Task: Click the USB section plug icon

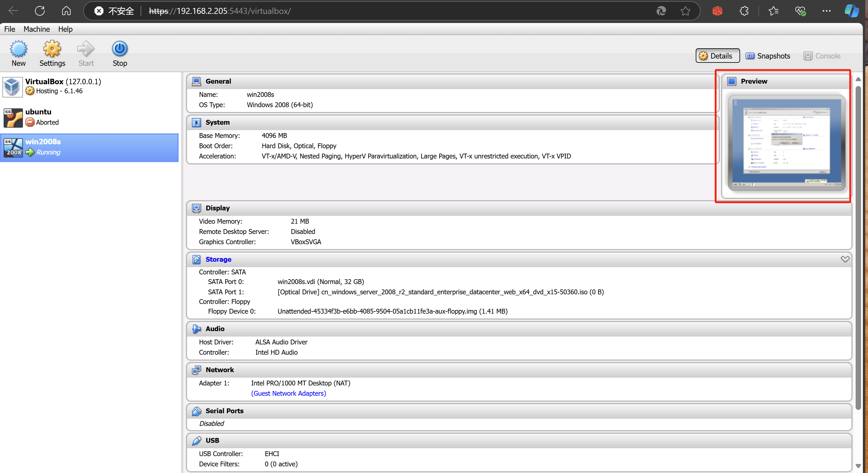Action: tap(196, 441)
